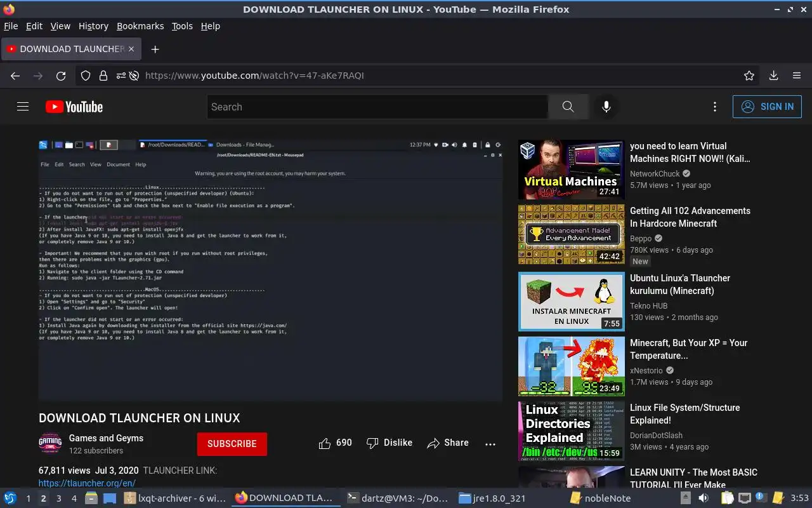Open the Help menu
The height and width of the screenshot is (508, 812).
tap(211, 26)
